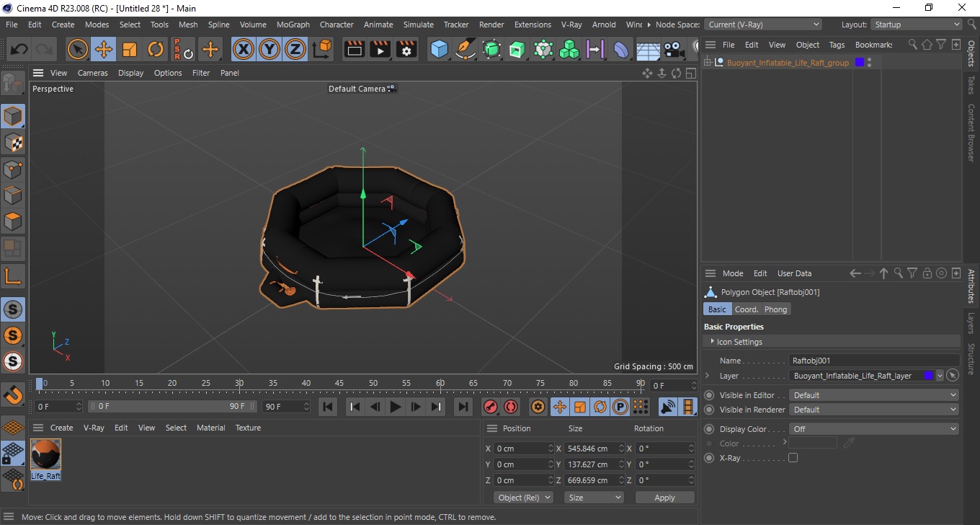Click Render View clapperboard icon
Screen dimensions: 980x525
click(x=355, y=49)
